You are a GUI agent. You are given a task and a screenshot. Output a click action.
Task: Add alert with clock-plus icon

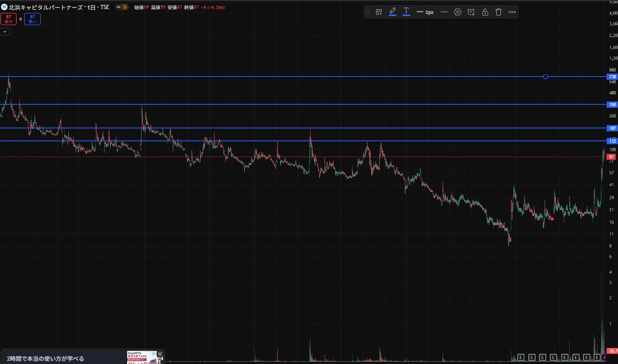click(471, 12)
